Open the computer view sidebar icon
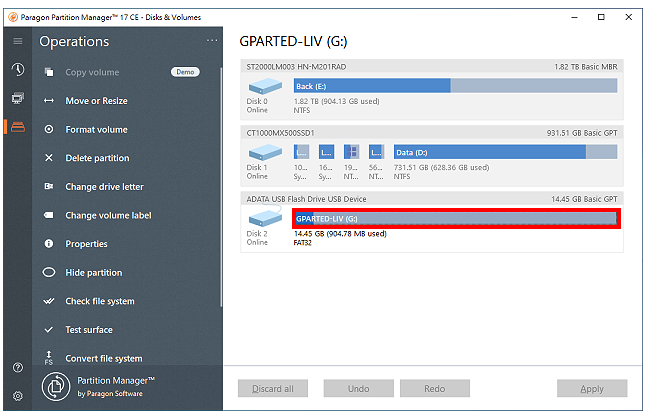This screenshot has height=418, width=651. coord(18,98)
